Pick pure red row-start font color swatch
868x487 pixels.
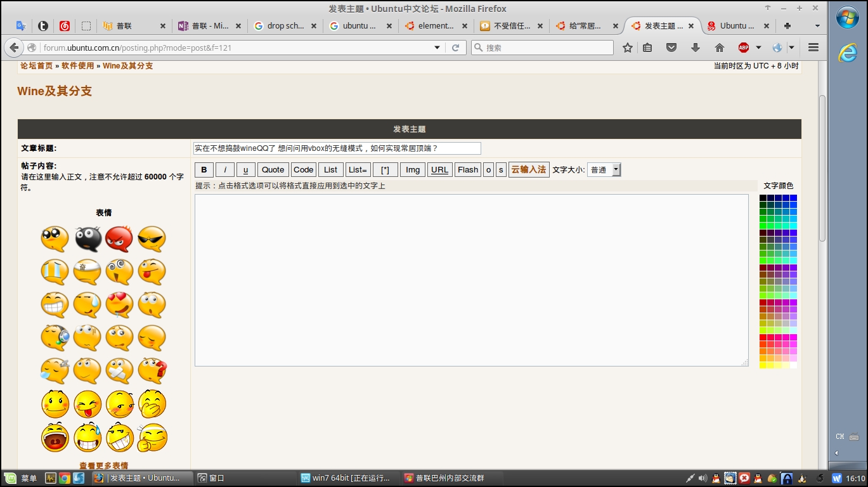click(x=763, y=338)
